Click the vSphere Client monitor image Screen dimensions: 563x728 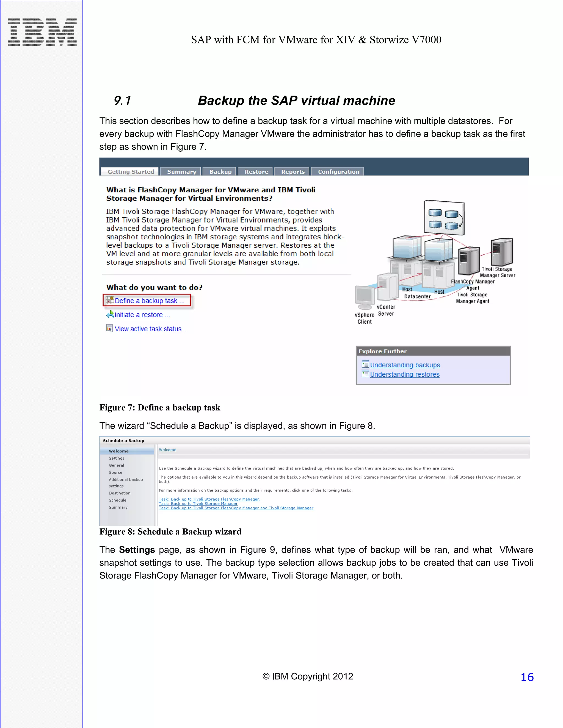tap(365, 297)
